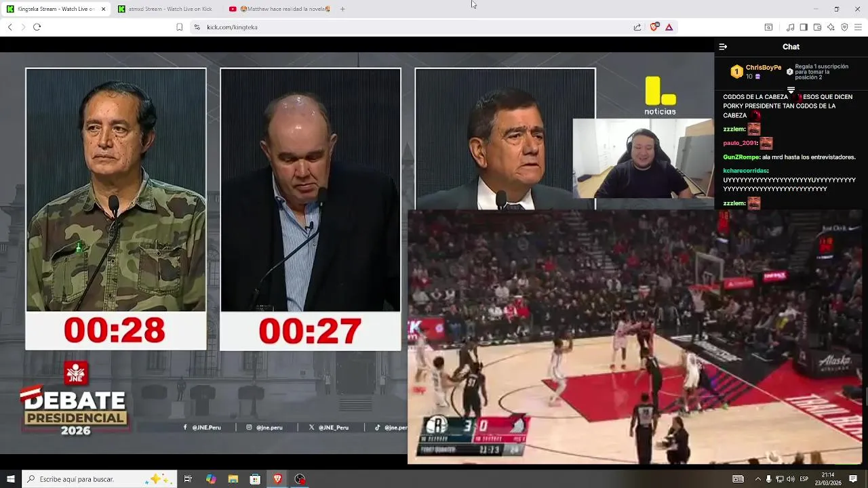868x488 pixels.
Task: Click the Brave browser taskbar icon
Action: point(277,479)
